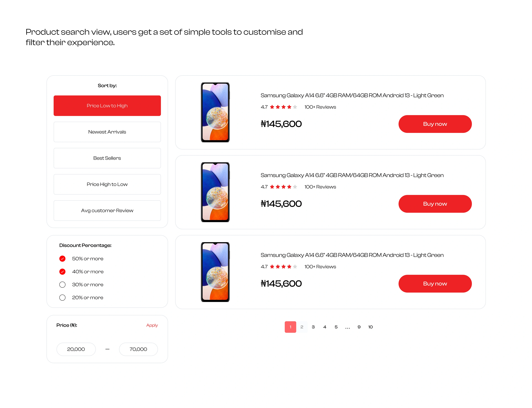Enable the 20% or more discount filter
The image size is (532, 408).
click(x=62, y=297)
